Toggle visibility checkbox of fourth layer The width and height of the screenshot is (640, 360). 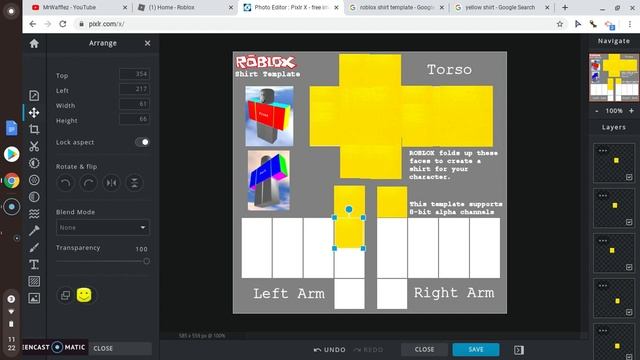click(629, 312)
